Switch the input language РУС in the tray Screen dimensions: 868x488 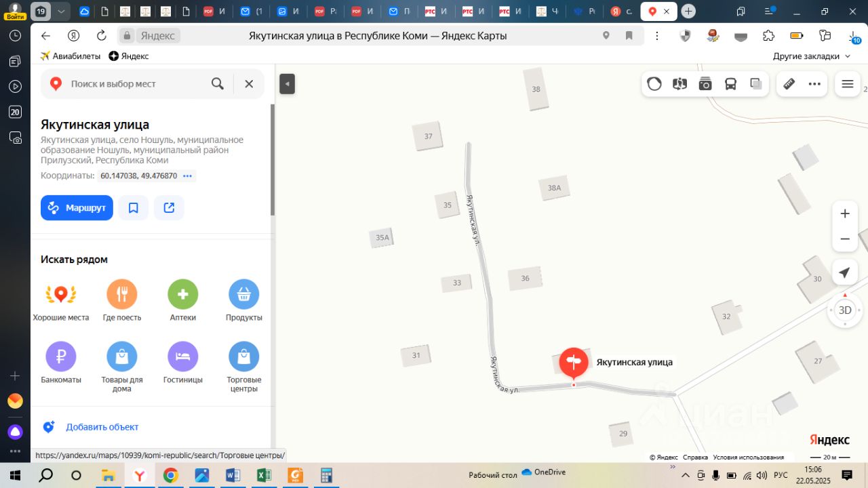(781, 475)
